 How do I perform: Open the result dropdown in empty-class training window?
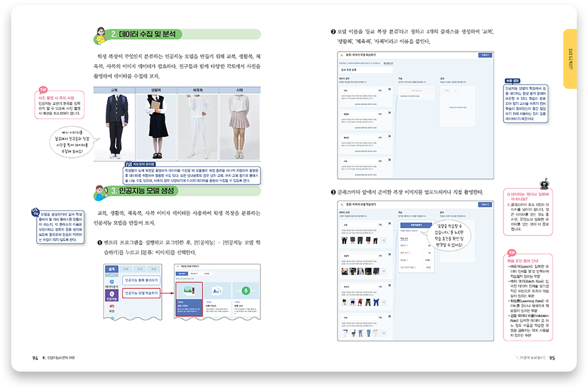tap(451, 91)
